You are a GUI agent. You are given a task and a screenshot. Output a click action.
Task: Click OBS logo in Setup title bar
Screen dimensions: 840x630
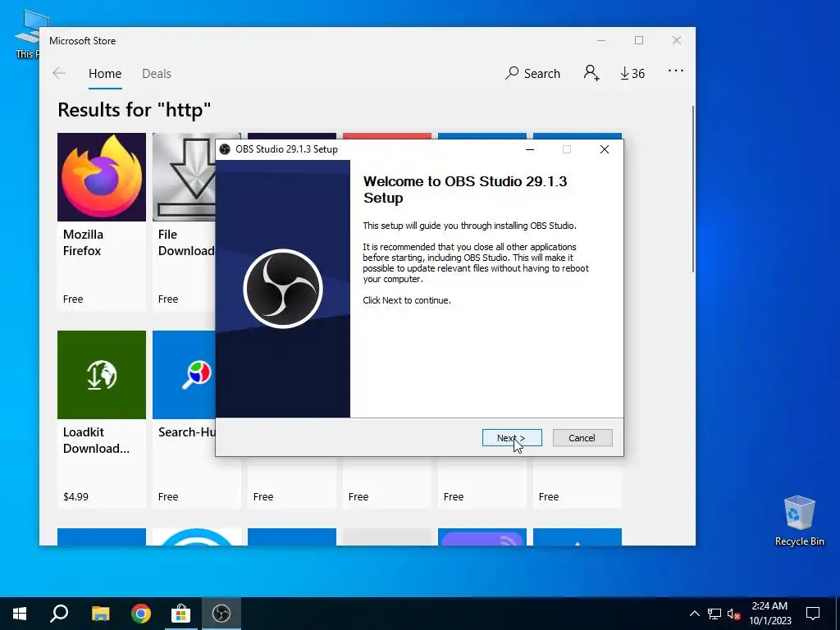tap(225, 149)
